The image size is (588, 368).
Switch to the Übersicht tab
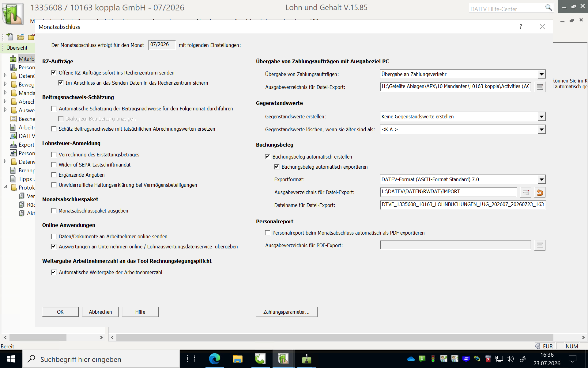(17, 48)
